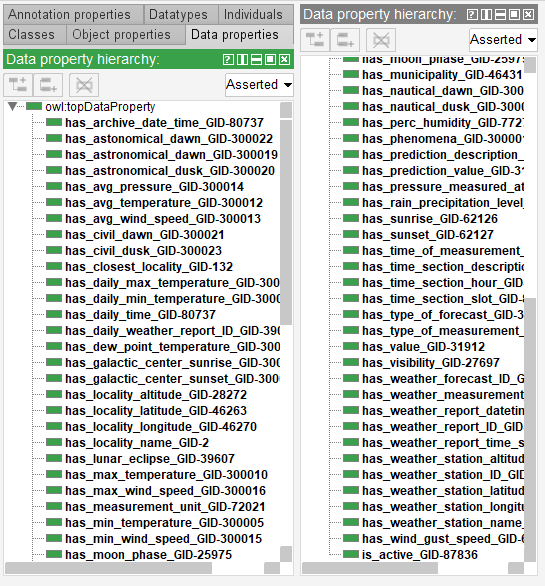This screenshot has height=586, width=545.
Task: Select has_avg_temperature_GID-300012
Action: (164, 203)
